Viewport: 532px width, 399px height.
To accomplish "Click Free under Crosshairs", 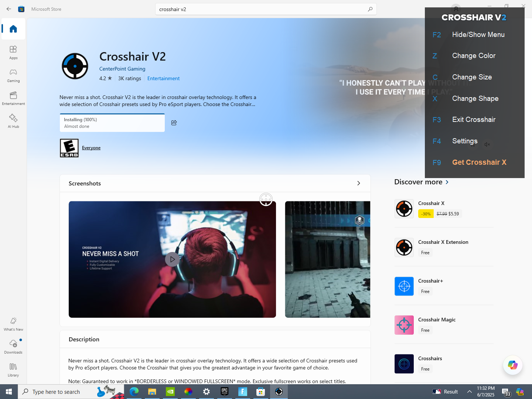I will 425,369.
